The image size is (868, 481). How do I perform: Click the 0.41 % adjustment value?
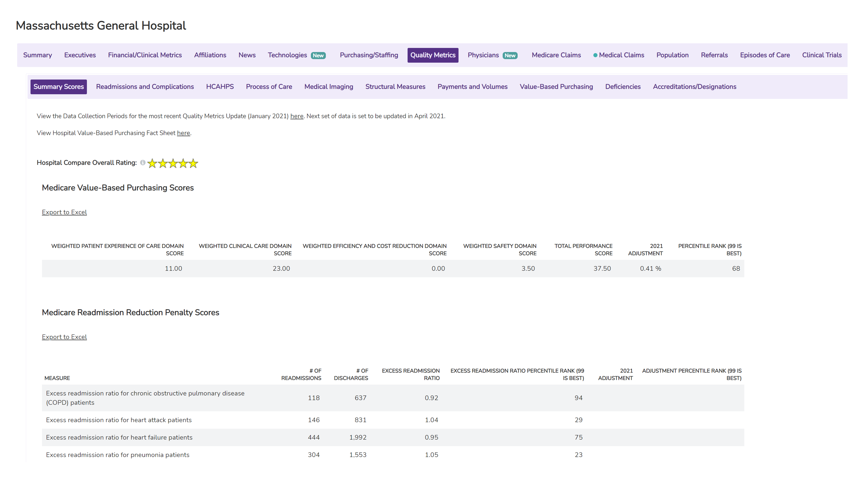click(650, 269)
